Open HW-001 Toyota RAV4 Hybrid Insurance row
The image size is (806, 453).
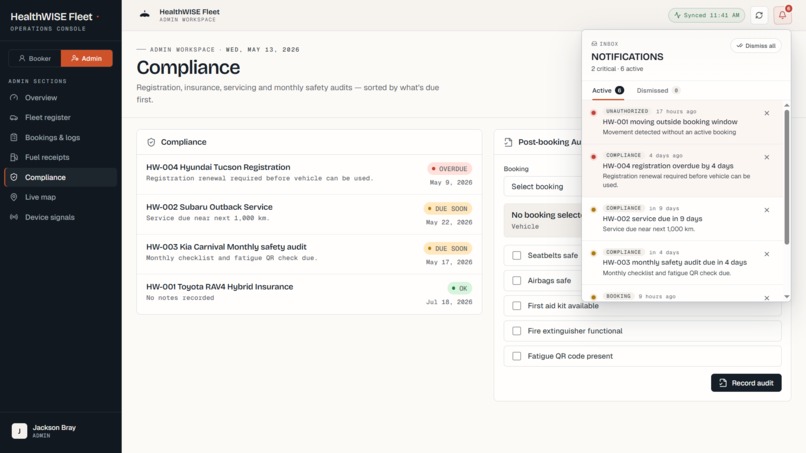[309, 294]
